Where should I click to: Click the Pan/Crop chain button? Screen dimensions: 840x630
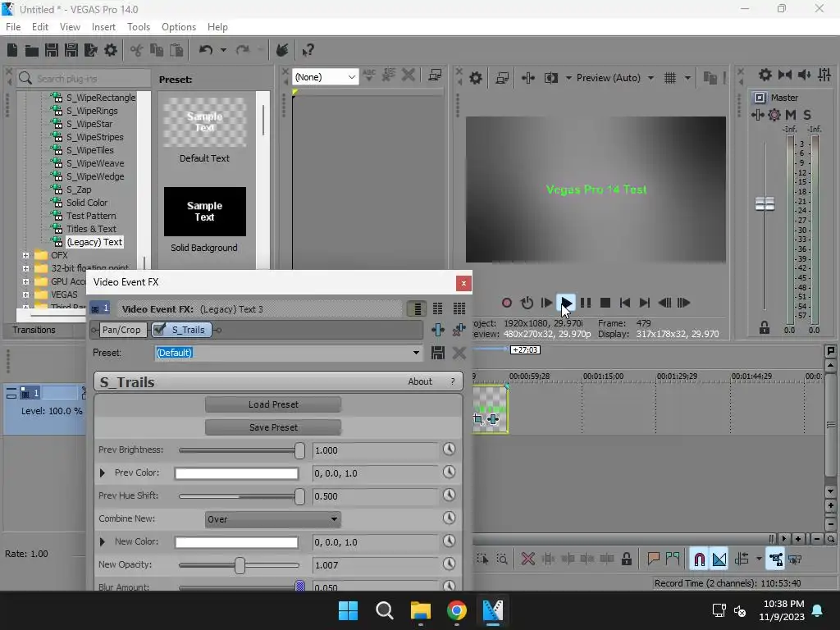tap(121, 330)
